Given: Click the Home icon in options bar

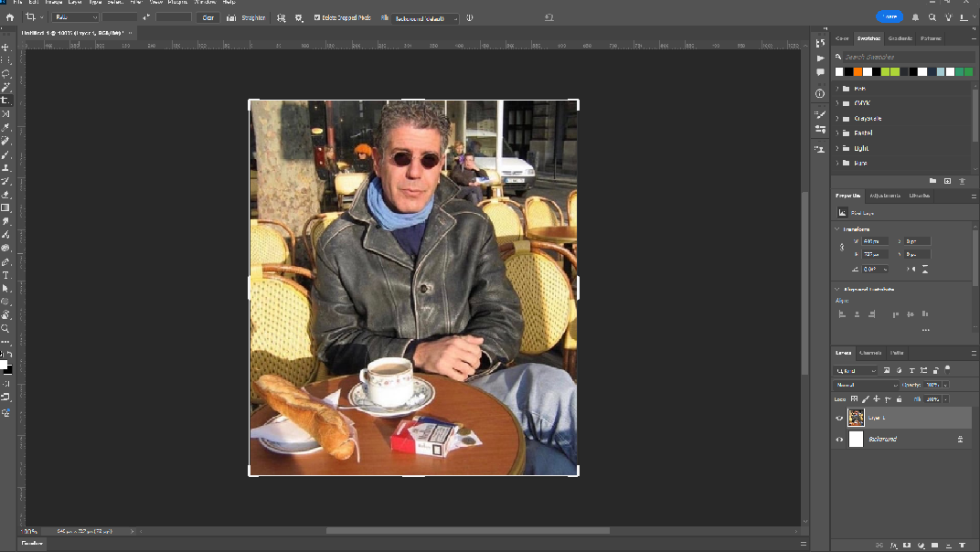Looking at the screenshot, I should pyautogui.click(x=8, y=17).
